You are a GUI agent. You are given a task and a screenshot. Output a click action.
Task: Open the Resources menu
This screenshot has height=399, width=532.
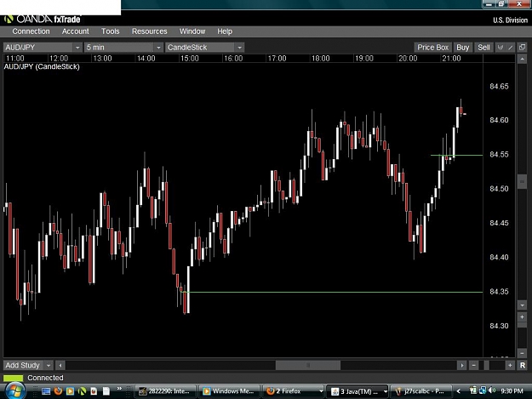(x=149, y=31)
